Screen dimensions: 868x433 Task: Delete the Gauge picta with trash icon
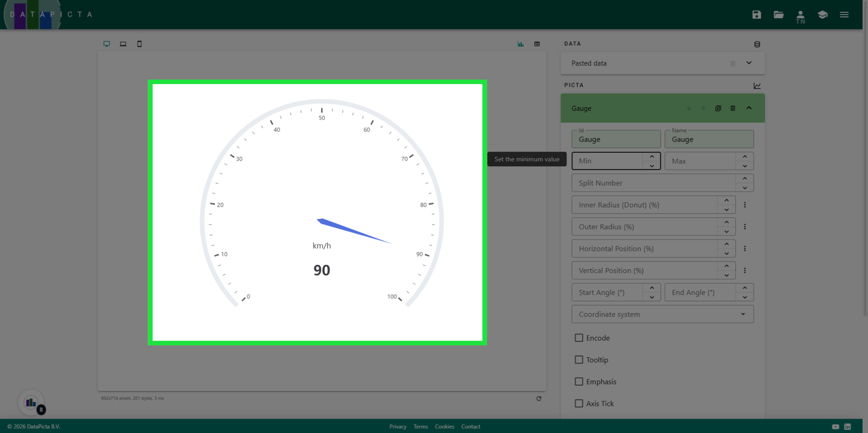pyautogui.click(x=733, y=108)
